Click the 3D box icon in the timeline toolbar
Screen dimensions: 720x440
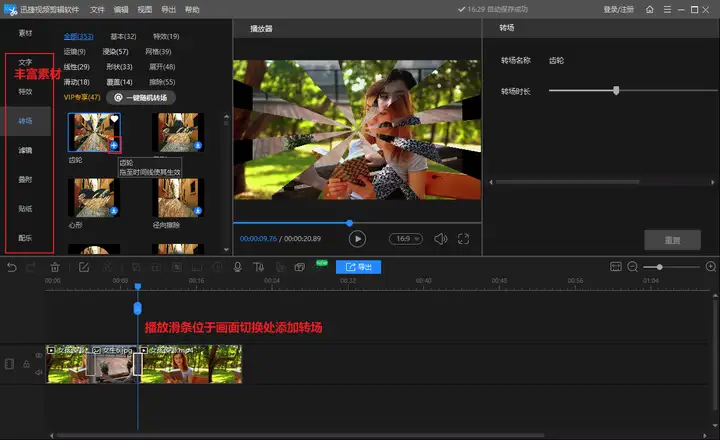click(299, 267)
